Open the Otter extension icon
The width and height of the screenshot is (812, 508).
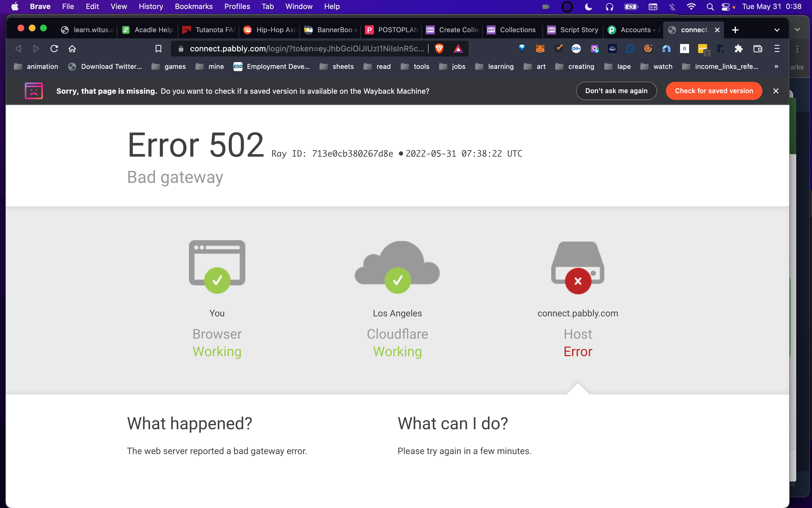point(576,49)
